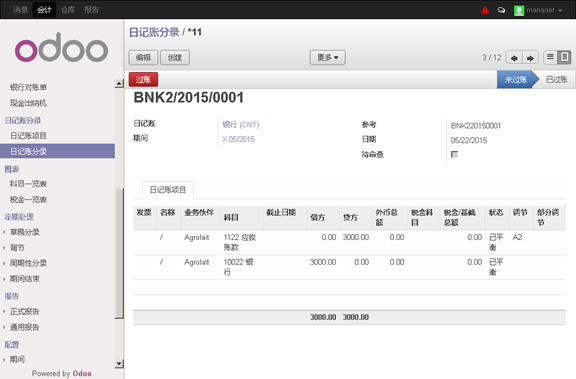Viewport: 576px width, 379px height.
Task: Expand 周期性分录 in sidebar
Action: coord(28,263)
